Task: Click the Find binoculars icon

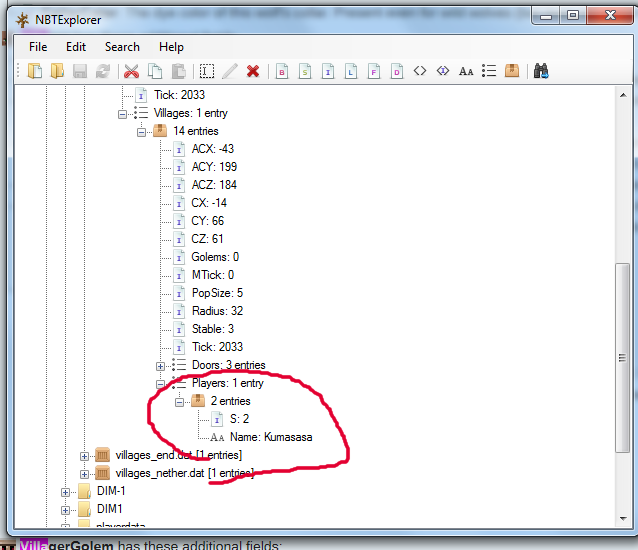Action: [542, 71]
